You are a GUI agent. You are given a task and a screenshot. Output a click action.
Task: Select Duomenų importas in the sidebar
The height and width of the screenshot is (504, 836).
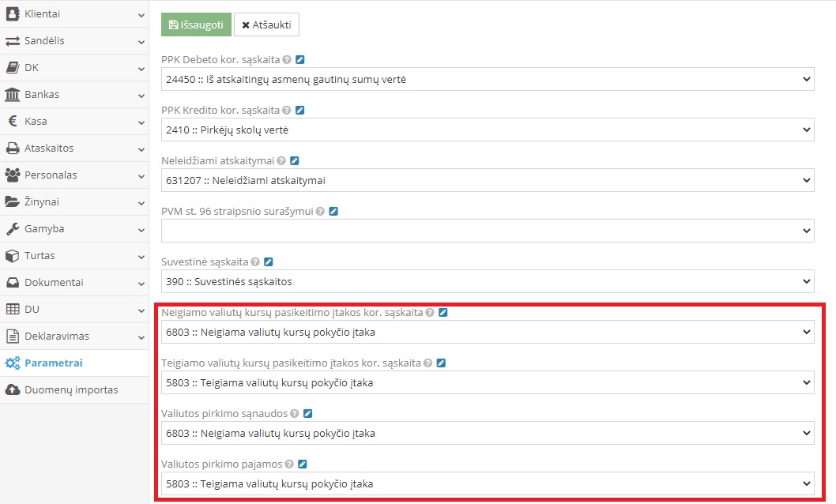coord(70,390)
